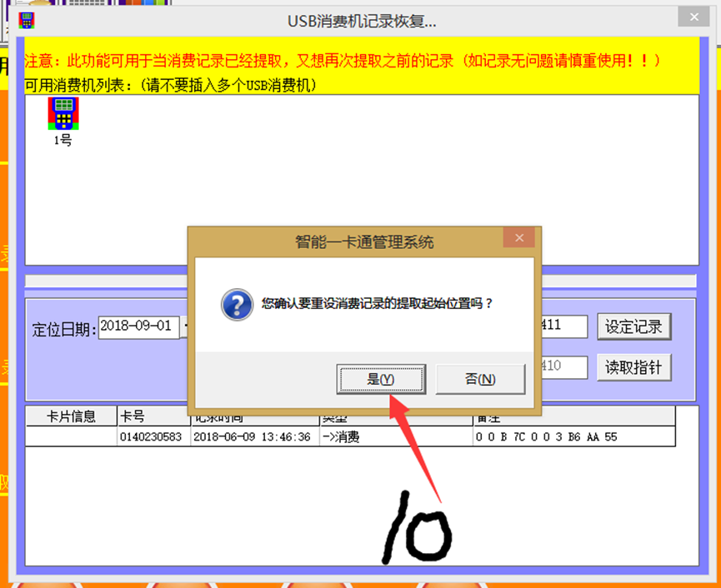Sort by the 卡号 column header
The image size is (721, 588).
point(153,416)
